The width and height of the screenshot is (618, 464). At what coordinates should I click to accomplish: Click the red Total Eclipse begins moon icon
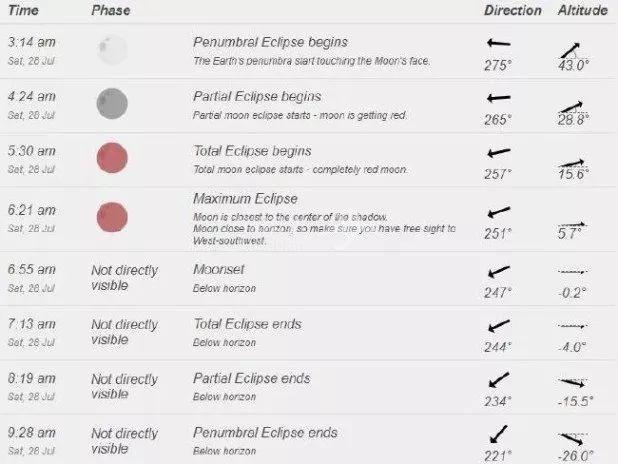[112, 158]
